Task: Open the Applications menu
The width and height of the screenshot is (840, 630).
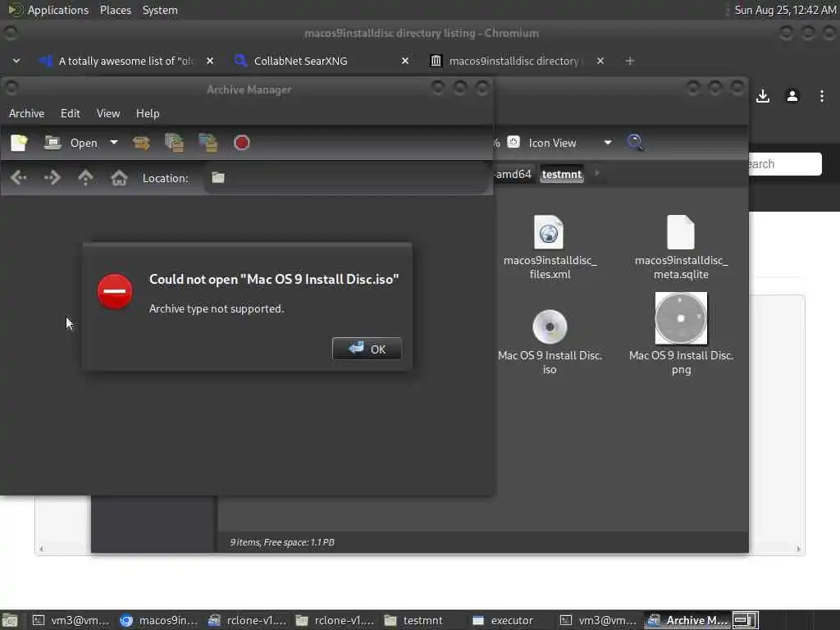Action: tap(58, 10)
